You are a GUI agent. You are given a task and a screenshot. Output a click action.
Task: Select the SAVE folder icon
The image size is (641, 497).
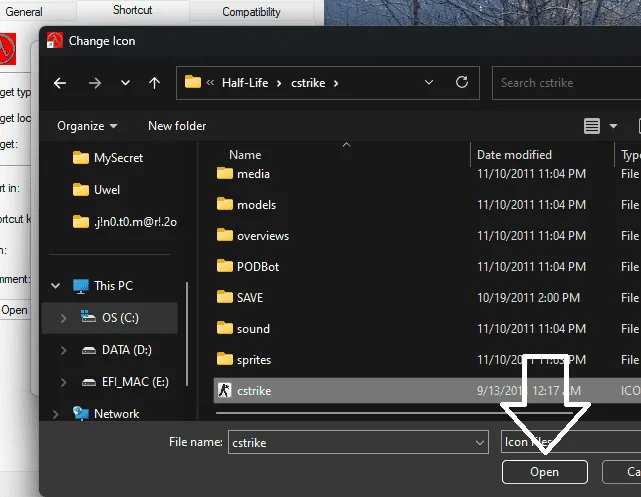[224, 297]
